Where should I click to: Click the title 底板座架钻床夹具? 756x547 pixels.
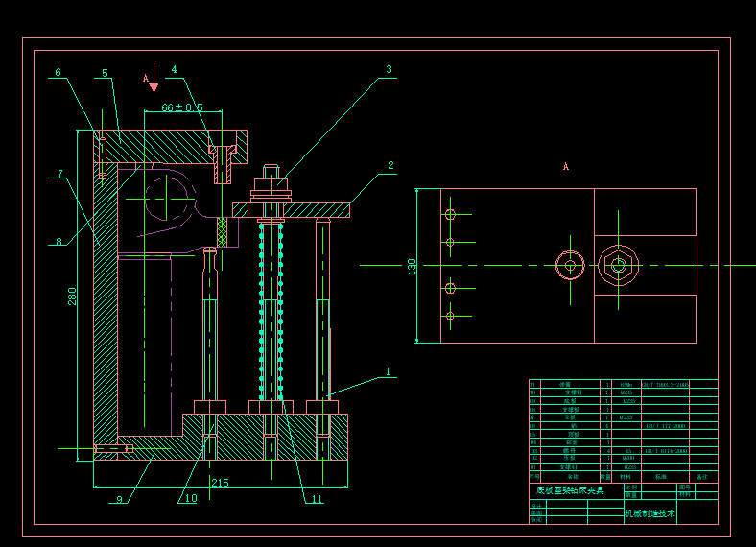(x=570, y=490)
